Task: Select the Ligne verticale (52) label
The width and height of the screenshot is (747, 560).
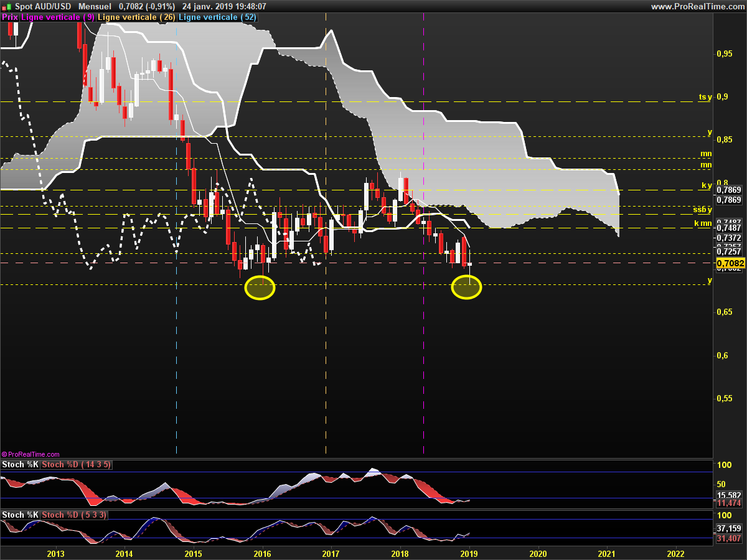Action: [217, 17]
